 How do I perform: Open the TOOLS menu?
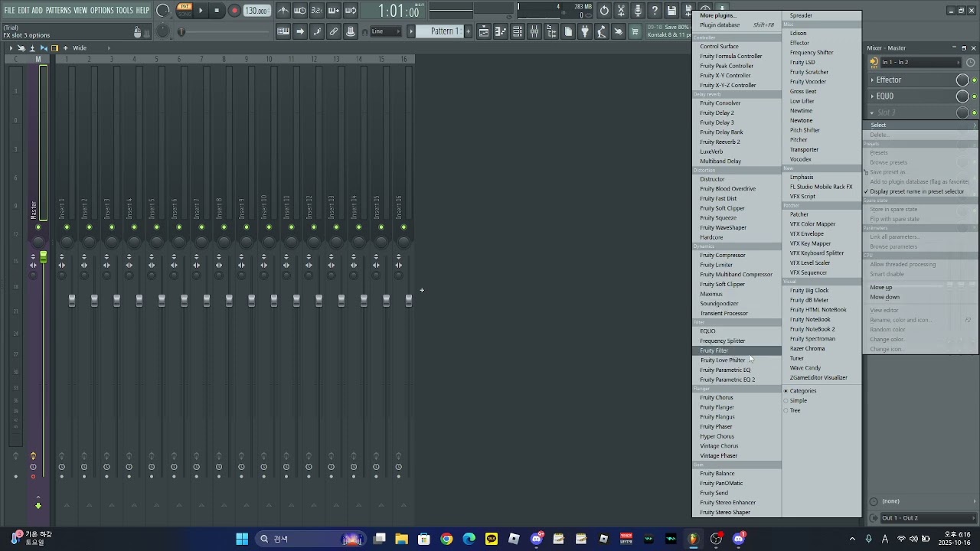(125, 11)
